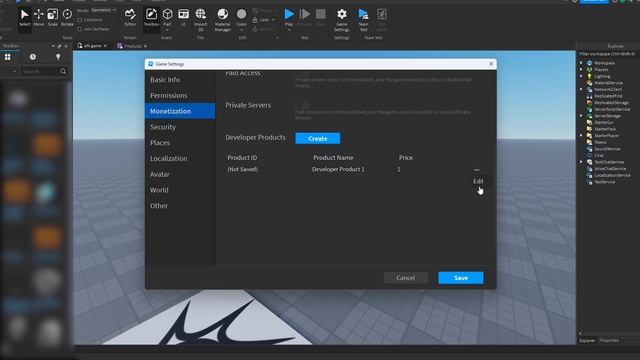The width and height of the screenshot is (640, 360).
Task: Open the terrain Editor
Action: 130,18
